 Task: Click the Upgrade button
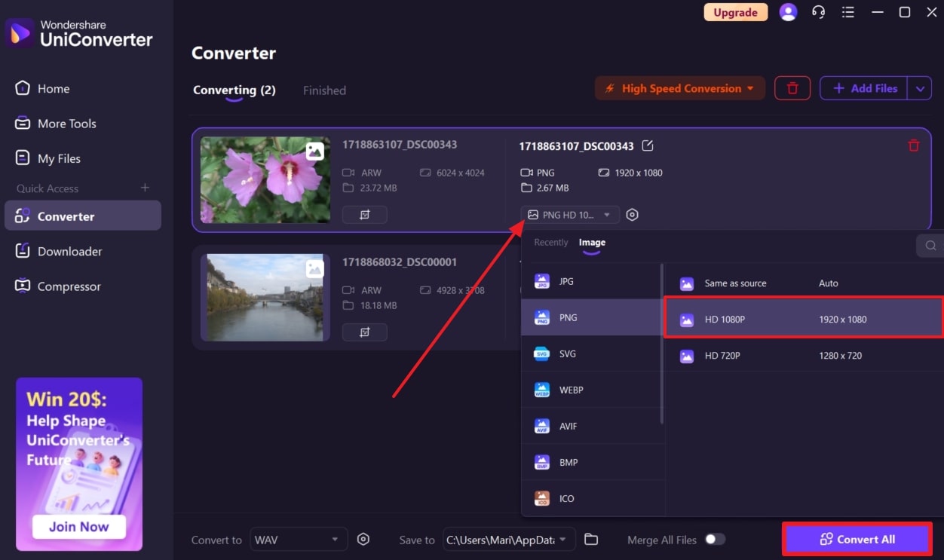[x=735, y=12]
